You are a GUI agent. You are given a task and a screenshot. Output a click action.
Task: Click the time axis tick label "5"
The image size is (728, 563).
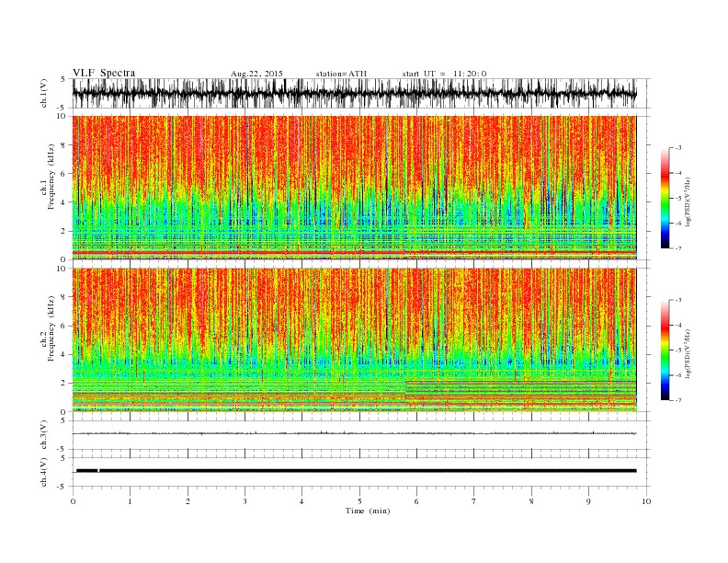tap(359, 501)
